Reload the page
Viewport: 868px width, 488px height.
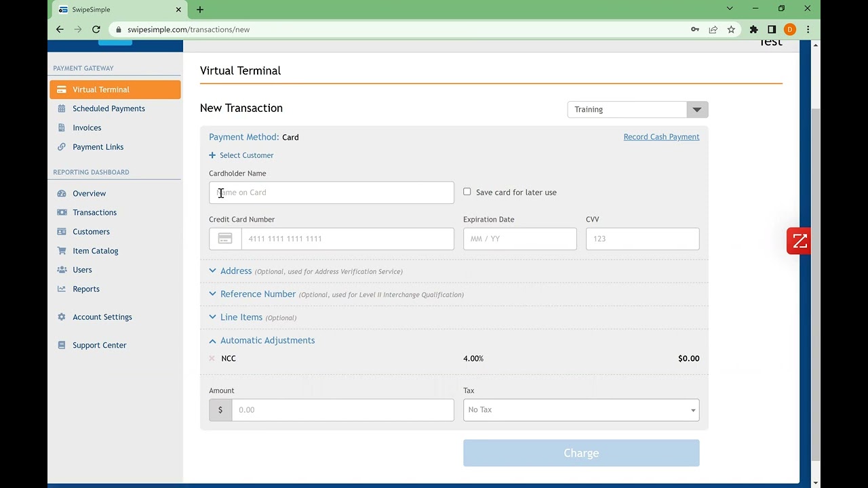tap(96, 29)
